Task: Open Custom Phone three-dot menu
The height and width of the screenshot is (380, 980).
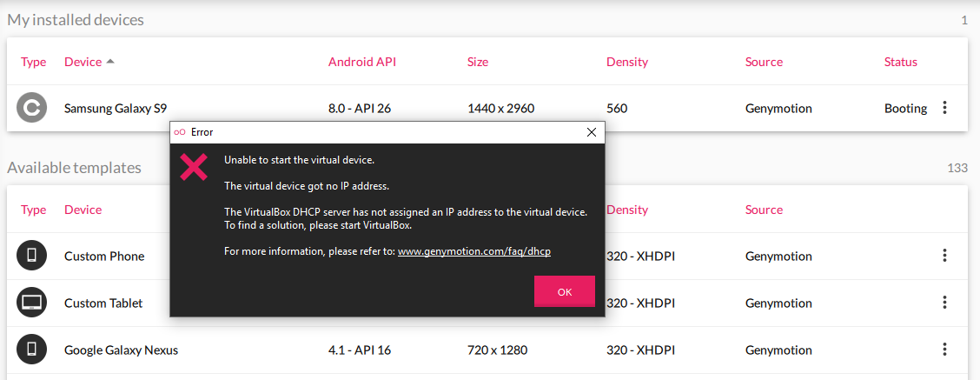Action: click(x=945, y=256)
